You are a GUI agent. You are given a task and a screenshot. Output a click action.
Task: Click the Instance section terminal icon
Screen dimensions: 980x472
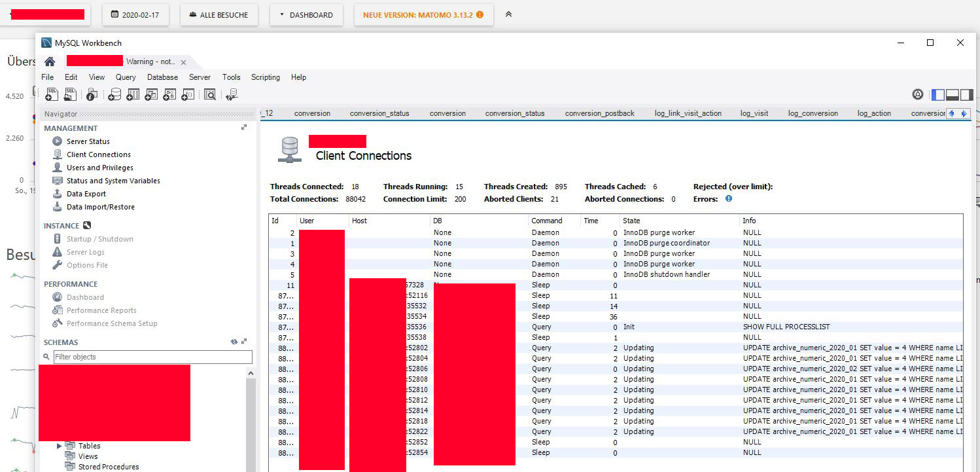pyautogui.click(x=87, y=226)
